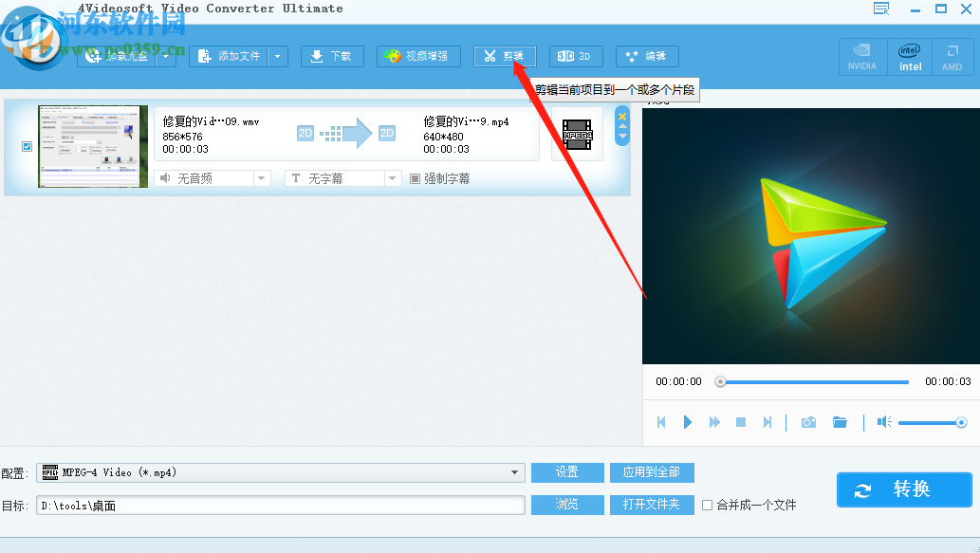The width and height of the screenshot is (980, 553).
Task: Click the Edit (编辑) star button
Action: 647,56
